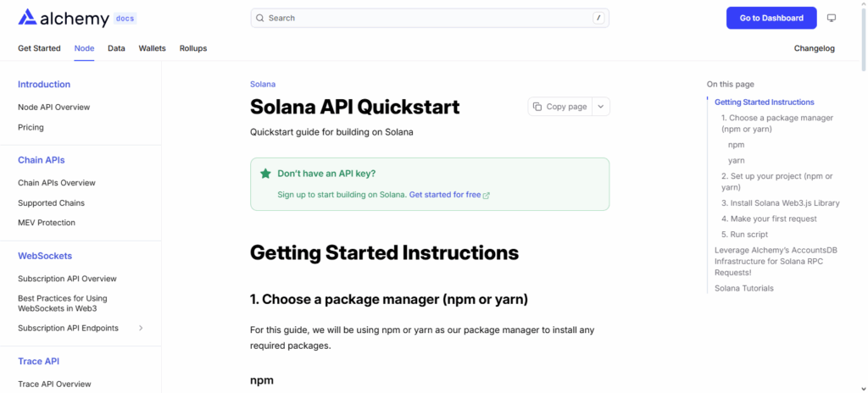The image size is (868, 393).
Task: Follow the Get started for free link
Action: click(x=445, y=195)
